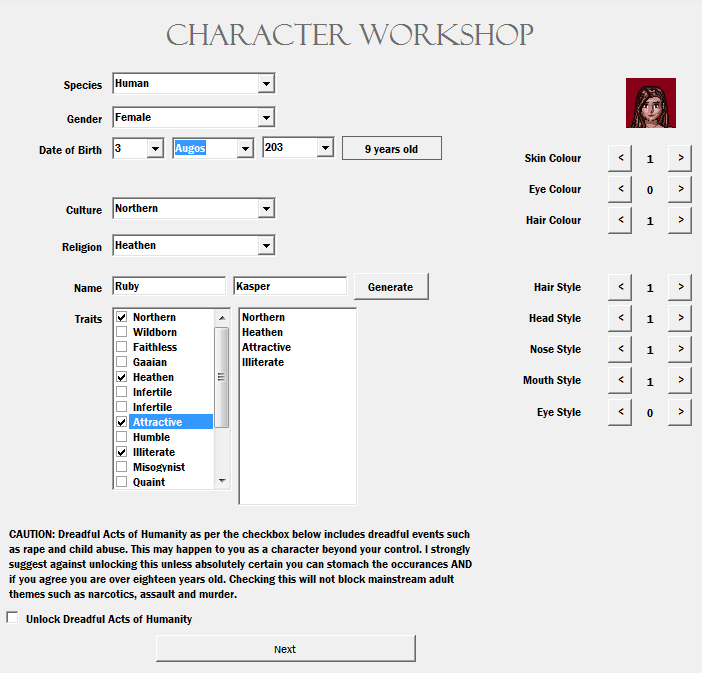This screenshot has height=673, width=702.
Task: Increase Skin Colour with right arrow
Action: click(680, 158)
